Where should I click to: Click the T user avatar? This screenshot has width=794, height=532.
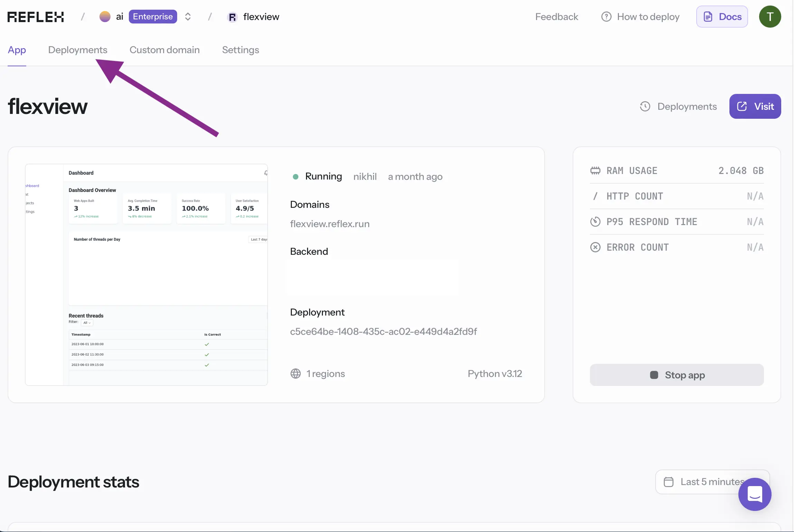point(770,17)
